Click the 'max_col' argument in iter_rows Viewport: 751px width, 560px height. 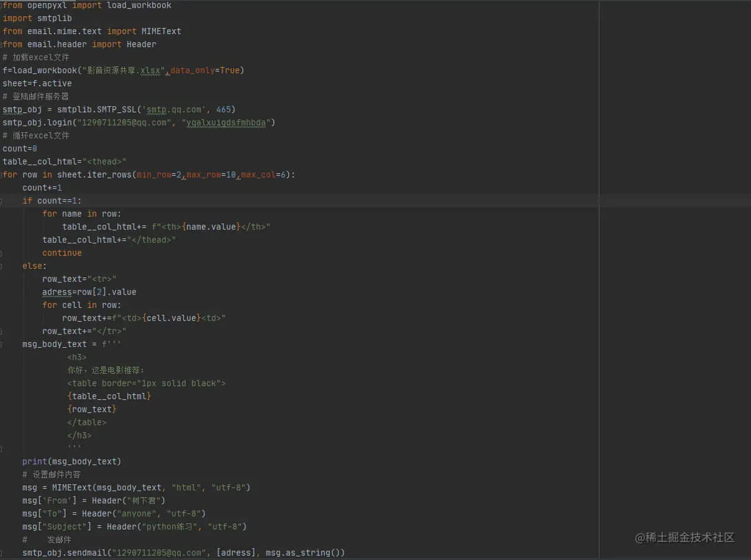click(258, 174)
